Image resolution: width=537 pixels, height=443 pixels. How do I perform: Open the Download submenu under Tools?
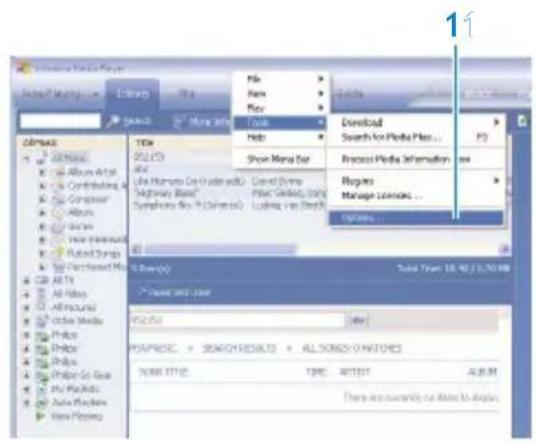(416, 122)
